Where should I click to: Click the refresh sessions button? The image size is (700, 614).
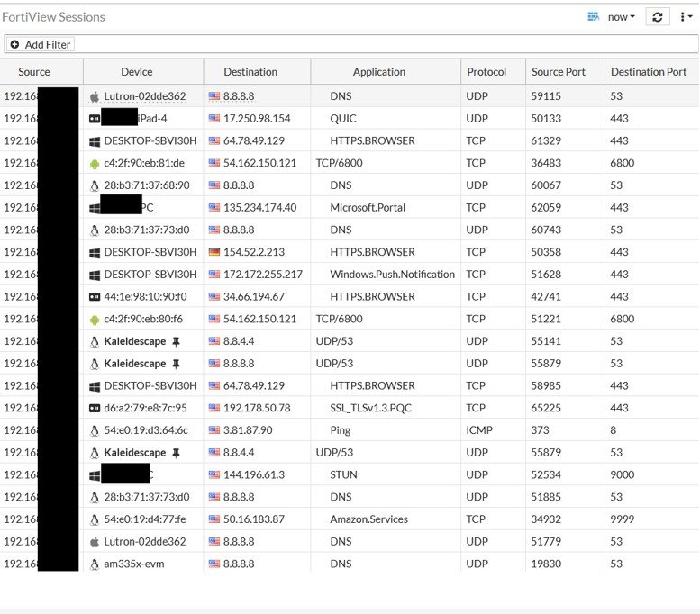[x=658, y=17]
